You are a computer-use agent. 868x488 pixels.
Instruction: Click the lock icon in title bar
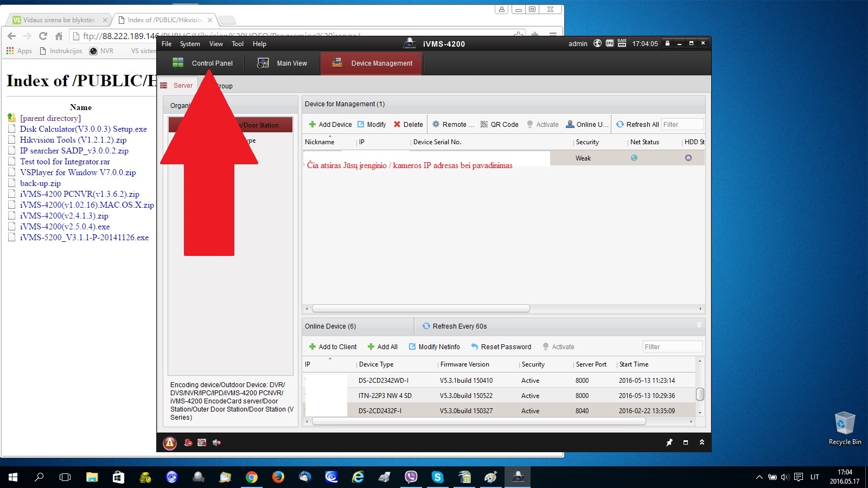click(x=667, y=43)
